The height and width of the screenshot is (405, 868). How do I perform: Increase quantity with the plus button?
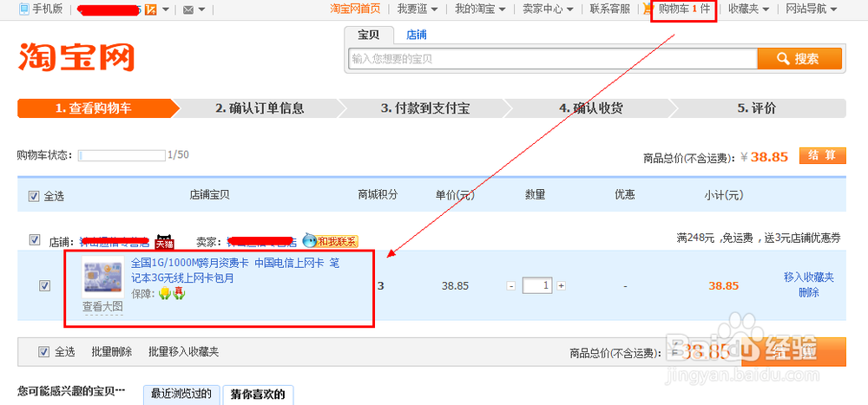coord(561,286)
